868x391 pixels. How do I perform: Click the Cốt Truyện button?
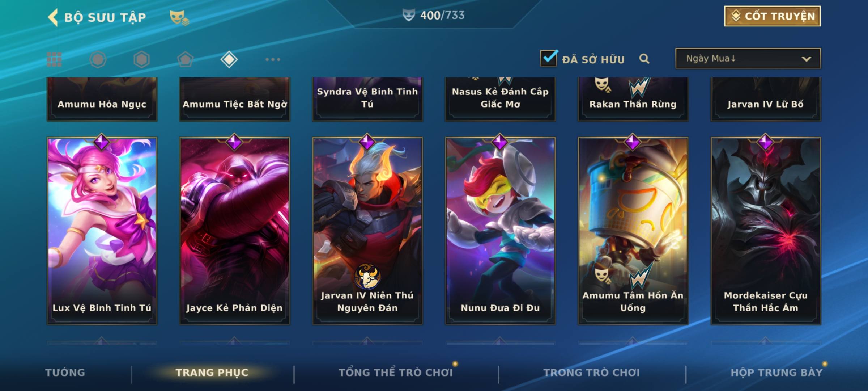[x=772, y=16]
